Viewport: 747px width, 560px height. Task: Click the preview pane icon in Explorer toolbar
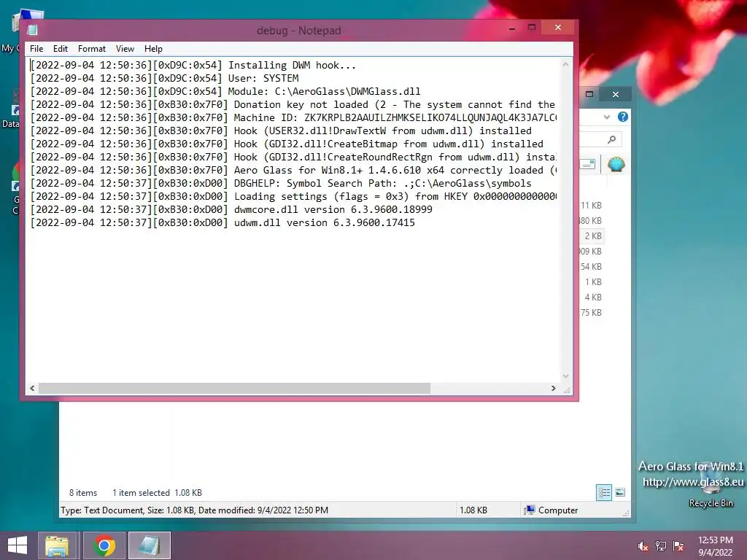point(589,164)
